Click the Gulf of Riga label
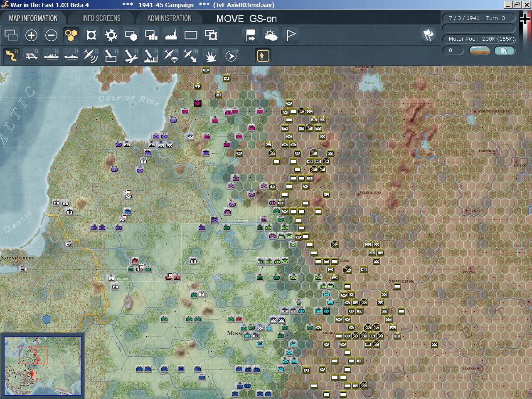This screenshot has height=399, width=532. coord(128,100)
